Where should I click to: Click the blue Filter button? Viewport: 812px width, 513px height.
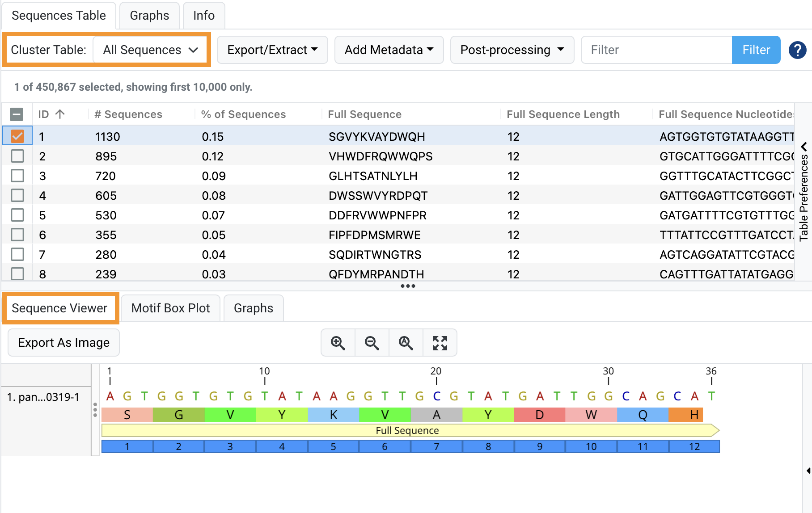point(756,50)
